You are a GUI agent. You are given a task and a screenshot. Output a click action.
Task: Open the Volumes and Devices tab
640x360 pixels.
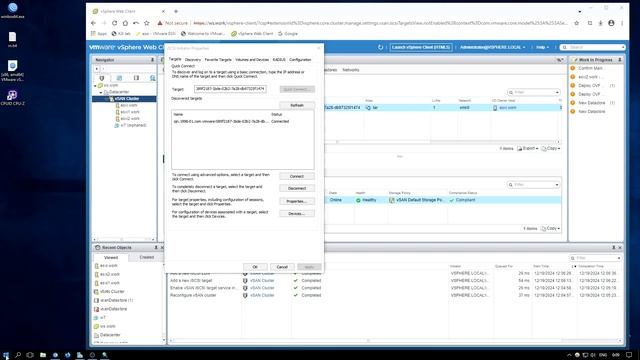252,60
